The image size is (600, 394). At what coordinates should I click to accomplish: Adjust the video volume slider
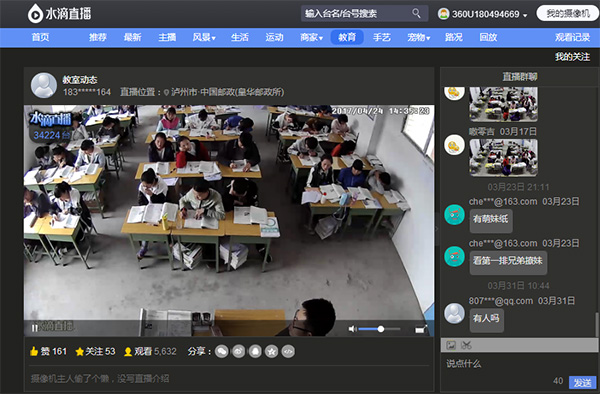pyautogui.click(x=379, y=329)
